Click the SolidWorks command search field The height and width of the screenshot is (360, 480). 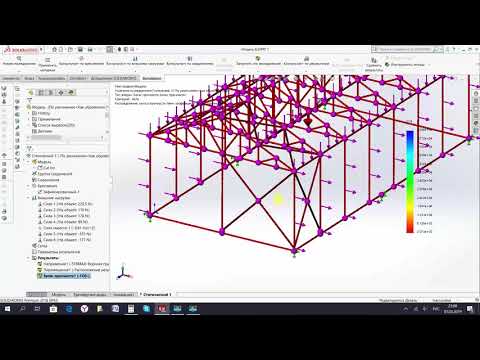point(404,49)
